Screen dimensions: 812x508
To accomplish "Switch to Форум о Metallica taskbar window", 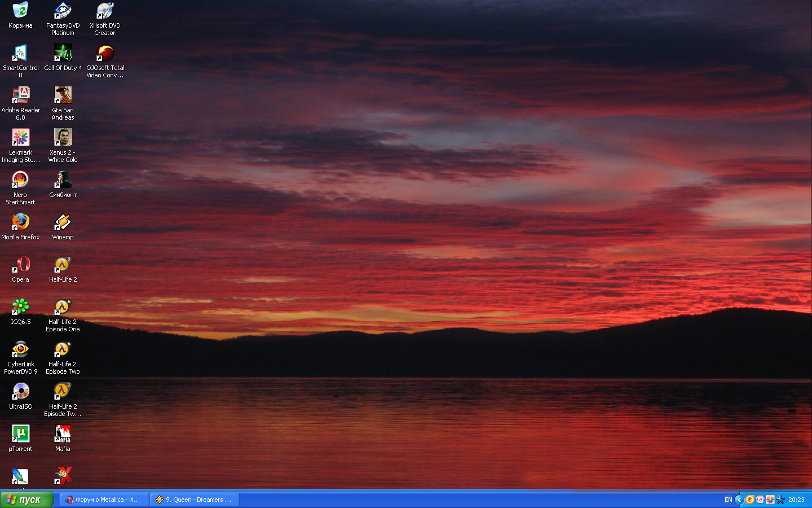I will [x=104, y=500].
